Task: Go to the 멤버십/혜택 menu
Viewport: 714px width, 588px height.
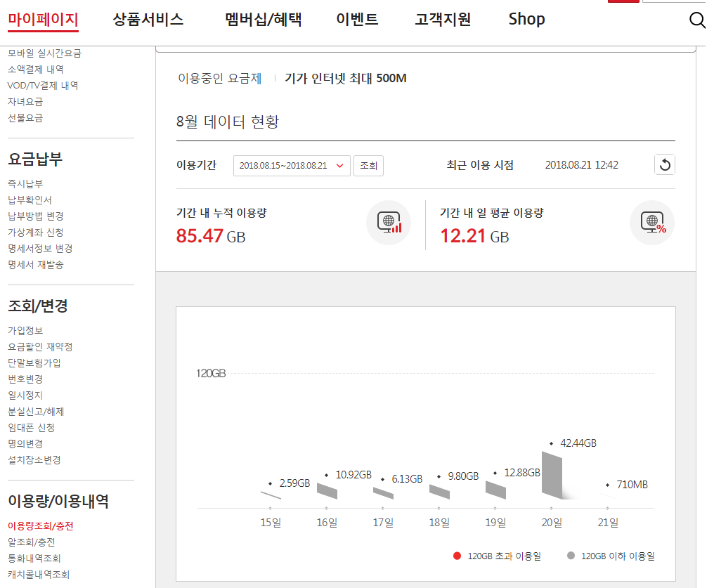Action: click(264, 20)
